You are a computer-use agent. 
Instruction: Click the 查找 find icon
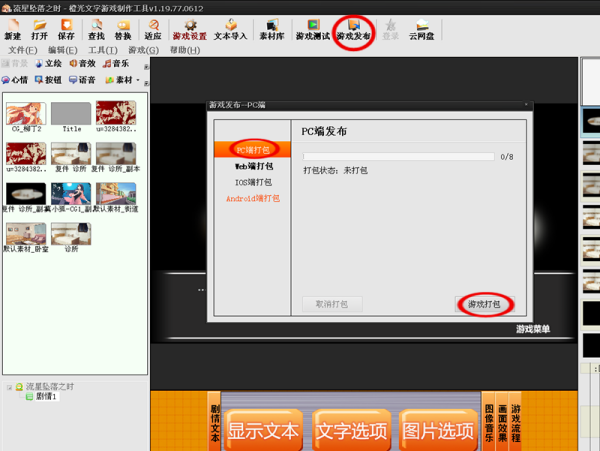(96, 29)
